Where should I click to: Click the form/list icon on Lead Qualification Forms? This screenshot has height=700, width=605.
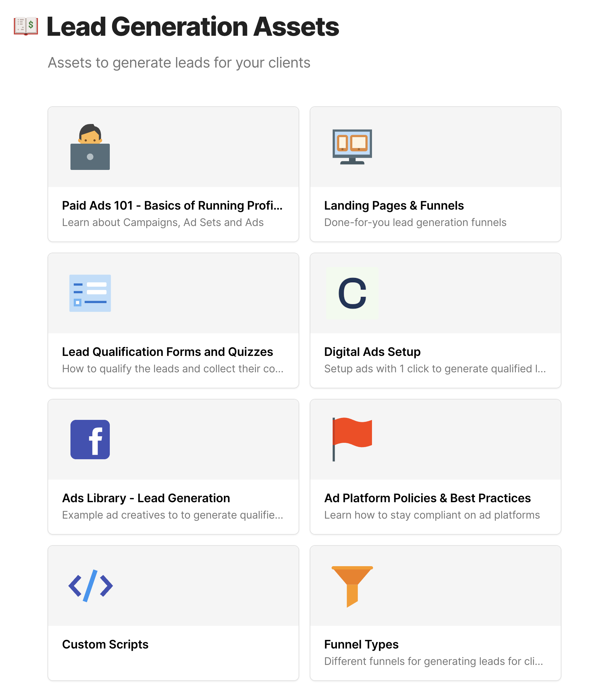point(90,294)
